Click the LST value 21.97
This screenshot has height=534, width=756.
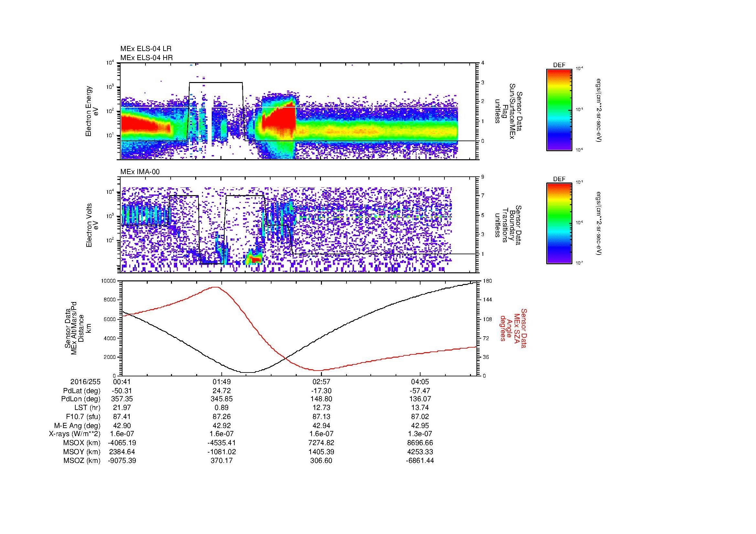click(x=122, y=408)
